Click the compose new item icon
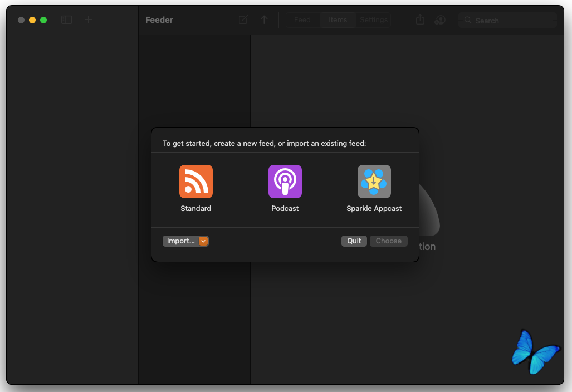This screenshot has width=572, height=392. pyautogui.click(x=243, y=19)
